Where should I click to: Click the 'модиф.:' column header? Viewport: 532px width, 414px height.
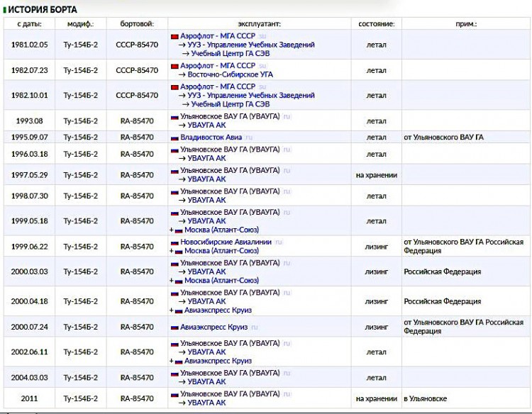click(x=81, y=24)
